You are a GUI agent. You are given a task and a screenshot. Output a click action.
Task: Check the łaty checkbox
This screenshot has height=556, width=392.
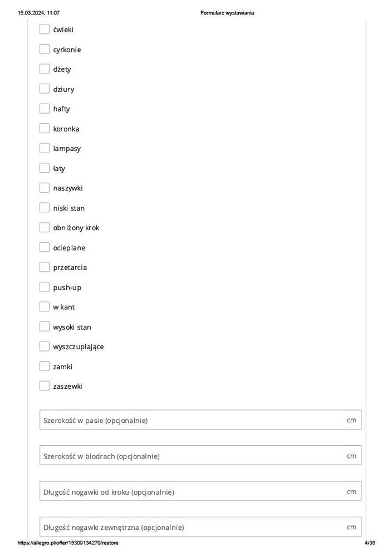tap(45, 168)
